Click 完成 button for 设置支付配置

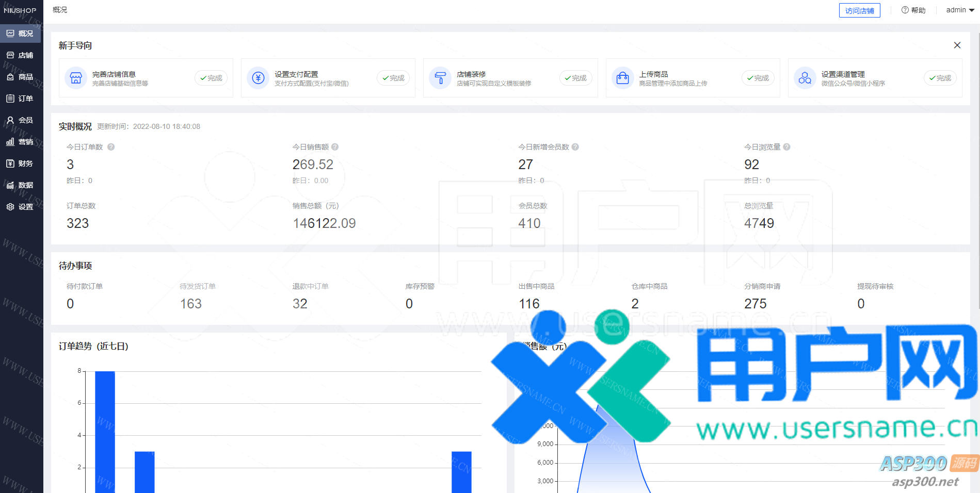point(393,78)
